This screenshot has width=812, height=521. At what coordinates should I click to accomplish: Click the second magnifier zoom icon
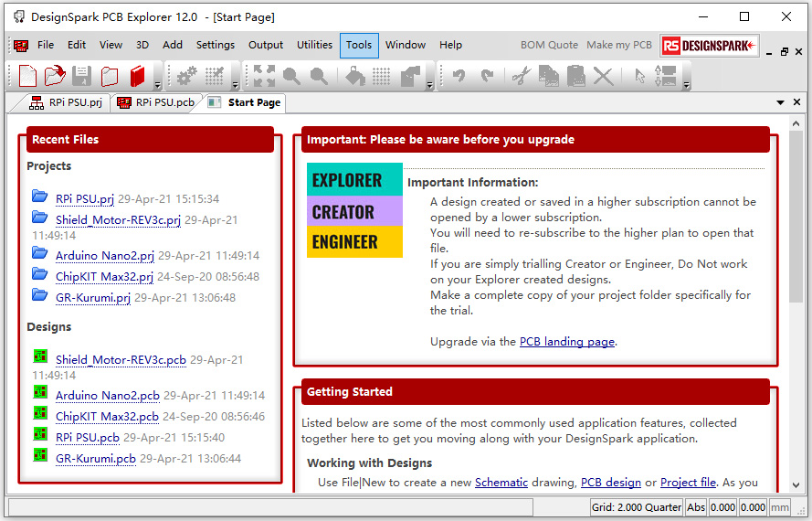(x=319, y=76)
